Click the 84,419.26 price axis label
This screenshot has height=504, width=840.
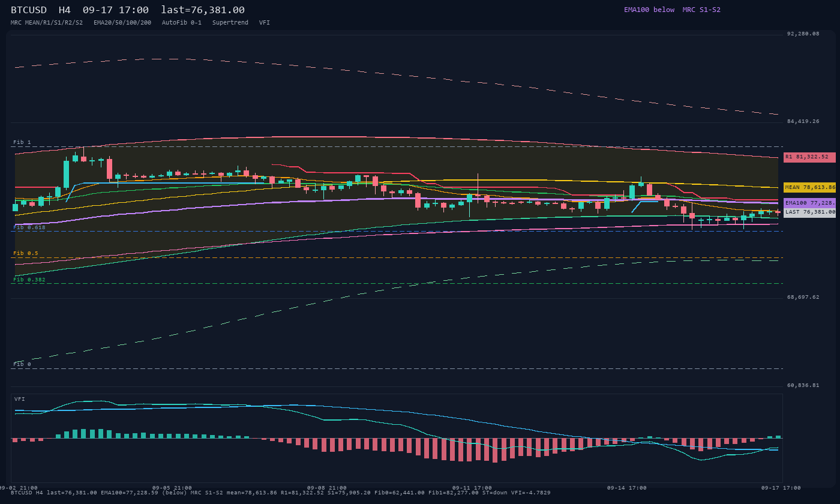tap(803, 121)
